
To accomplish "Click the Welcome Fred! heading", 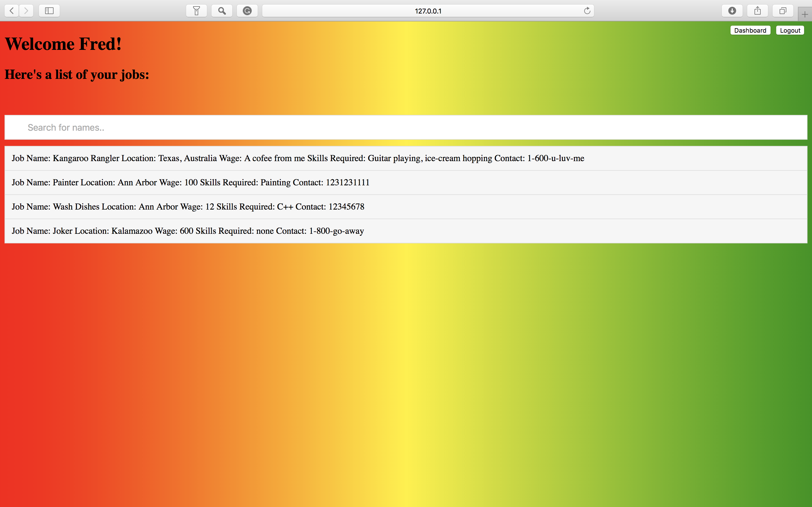I will coord(63,44).
